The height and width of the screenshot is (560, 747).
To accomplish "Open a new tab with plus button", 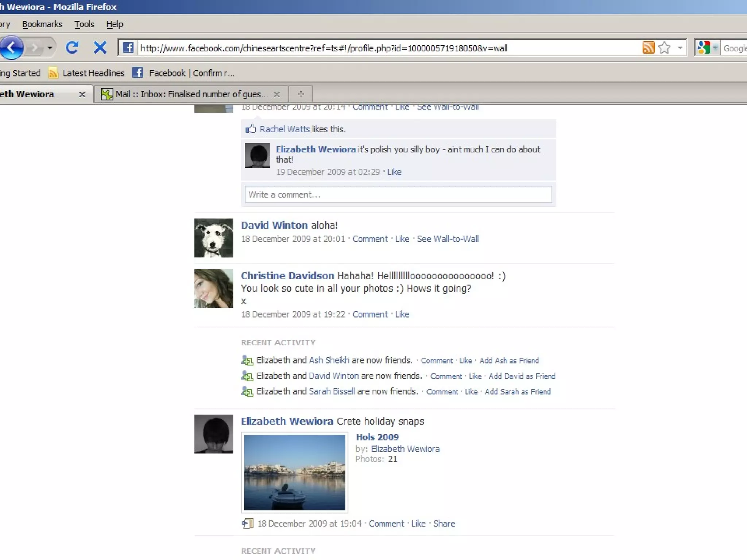I will (301, 94).
